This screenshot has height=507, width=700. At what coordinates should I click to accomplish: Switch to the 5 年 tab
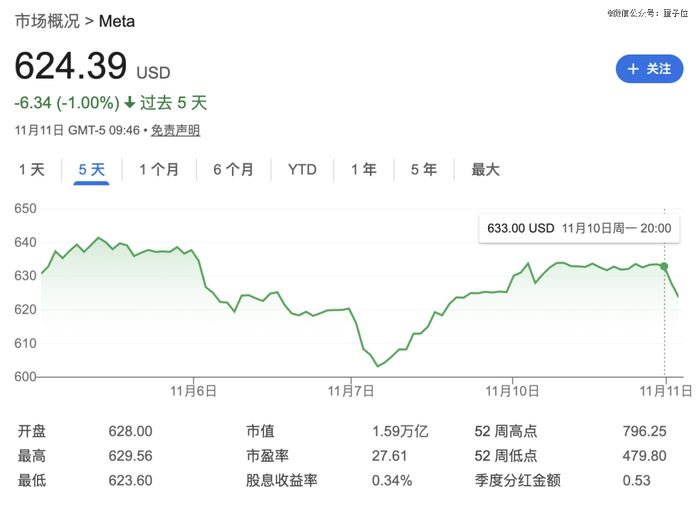(x=424, y=170)
